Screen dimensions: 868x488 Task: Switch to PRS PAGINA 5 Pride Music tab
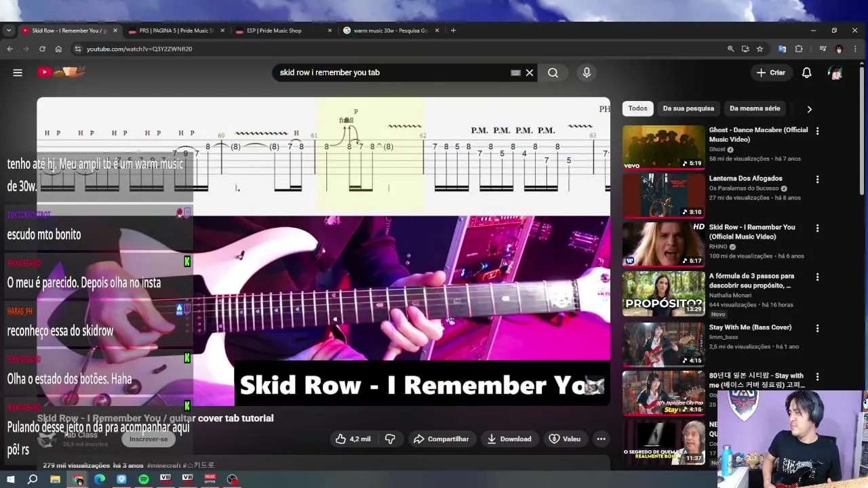point(175,30)
